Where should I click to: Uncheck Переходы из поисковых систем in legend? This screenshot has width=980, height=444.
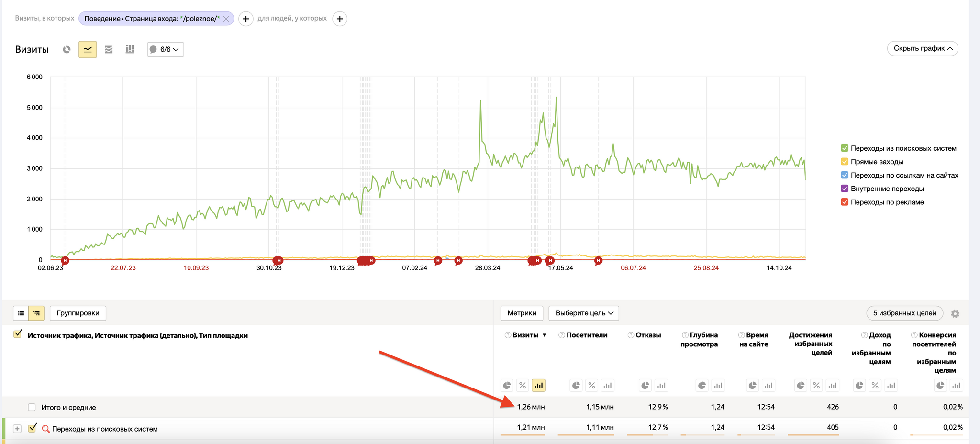(845, 148)
